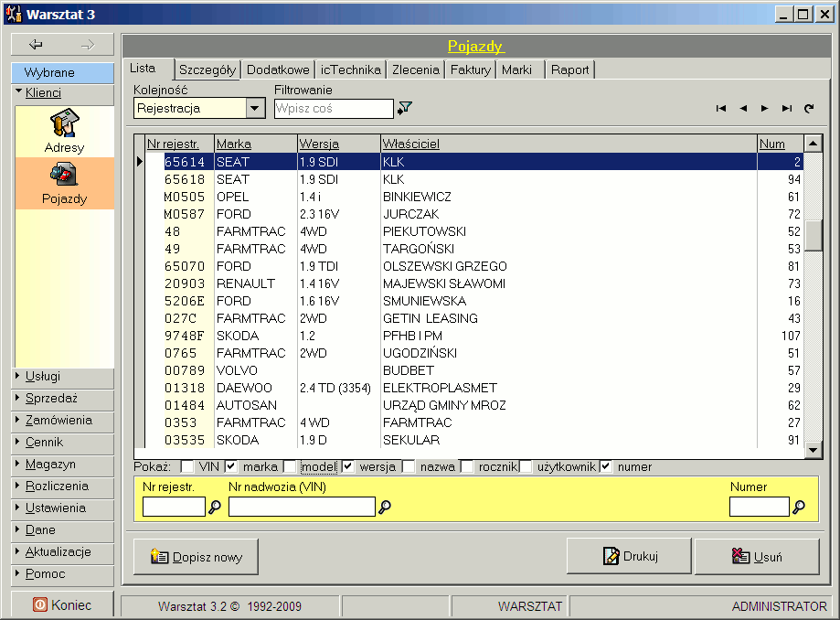The height and width of the screenshot is (620, 840).
Task: Go to next record
Action: (764, 108)
